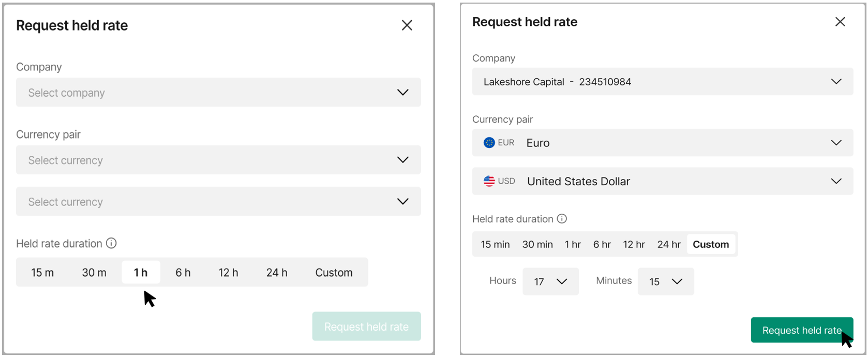Open the Select company dropdown

tap(218, 93)
